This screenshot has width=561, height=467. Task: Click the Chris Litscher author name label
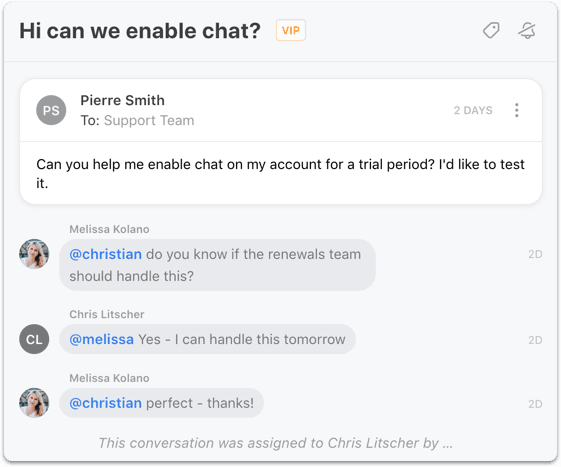[107, 314]
